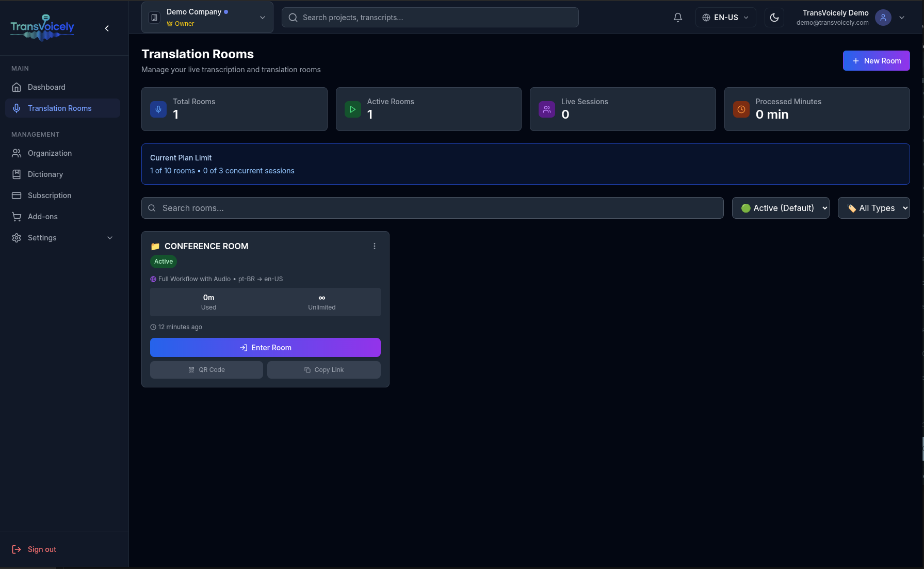Click the notification bell icon
The height and width of the screenshot is (569, 924).
[x=677, y=17]
